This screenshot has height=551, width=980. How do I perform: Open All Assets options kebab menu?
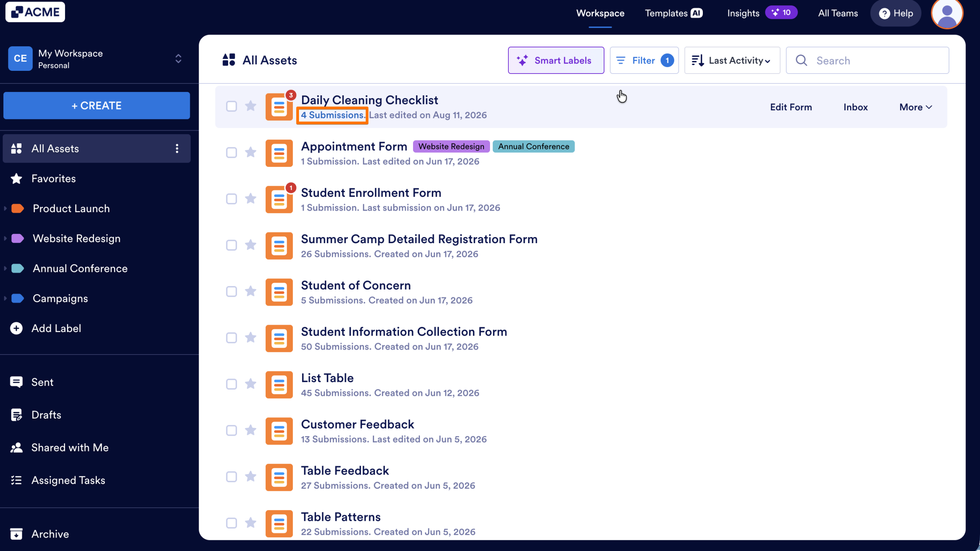[177, 149]
